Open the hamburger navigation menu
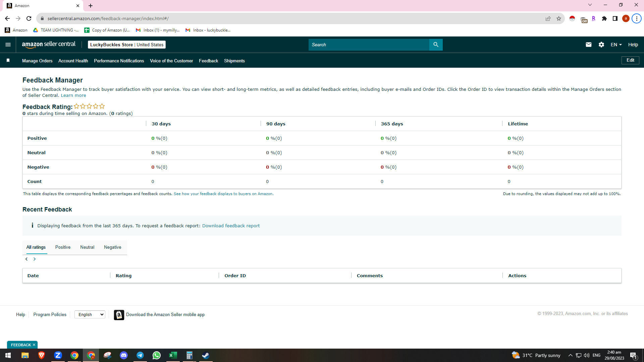The width and height of the screenshot is (644, 362). [8, 45]
